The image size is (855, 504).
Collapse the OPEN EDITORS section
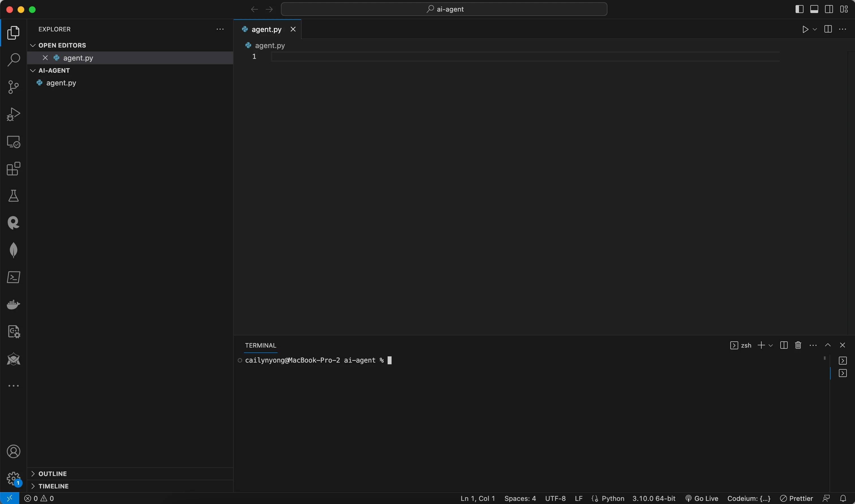click(62, 45)
